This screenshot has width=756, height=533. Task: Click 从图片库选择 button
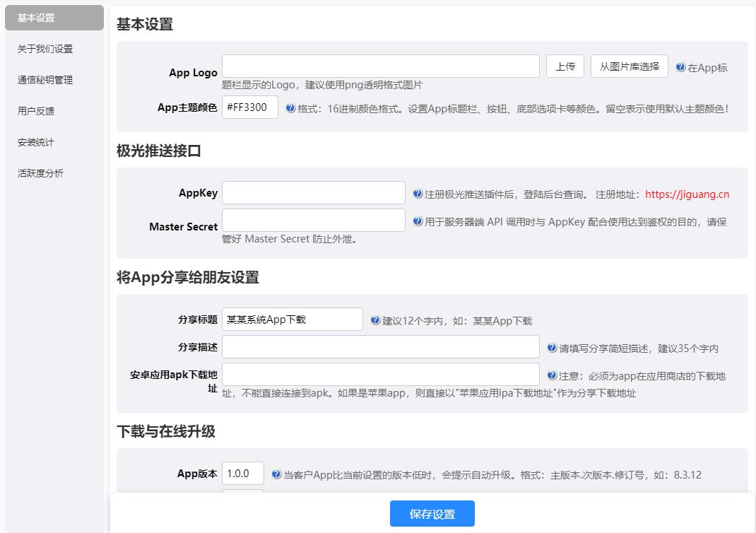click(629, 66)
